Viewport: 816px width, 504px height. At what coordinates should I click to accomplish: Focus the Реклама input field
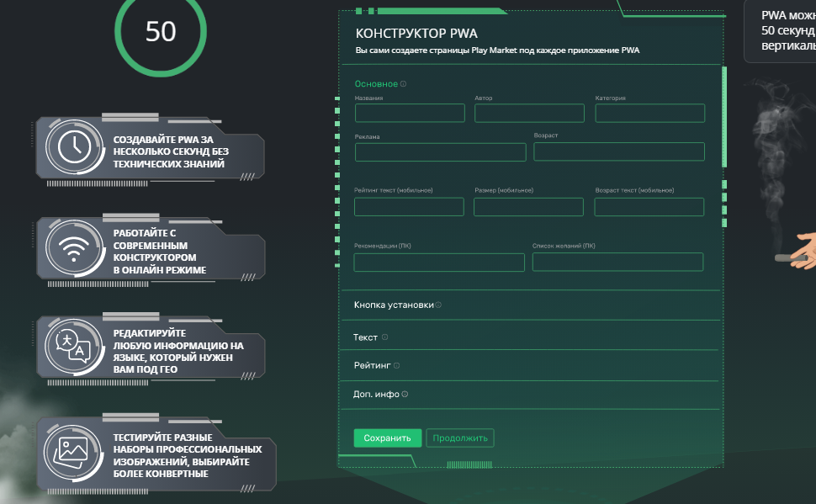tap(440, 152)
